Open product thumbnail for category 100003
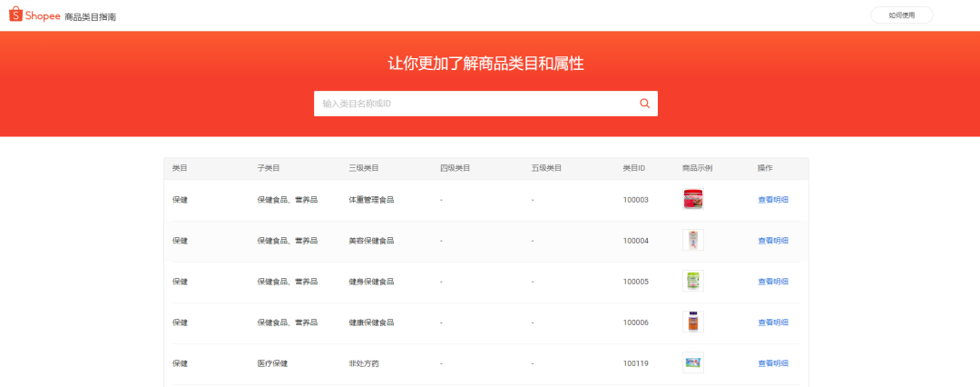Viewport: 980px width, 387px height. pos(692,200)
